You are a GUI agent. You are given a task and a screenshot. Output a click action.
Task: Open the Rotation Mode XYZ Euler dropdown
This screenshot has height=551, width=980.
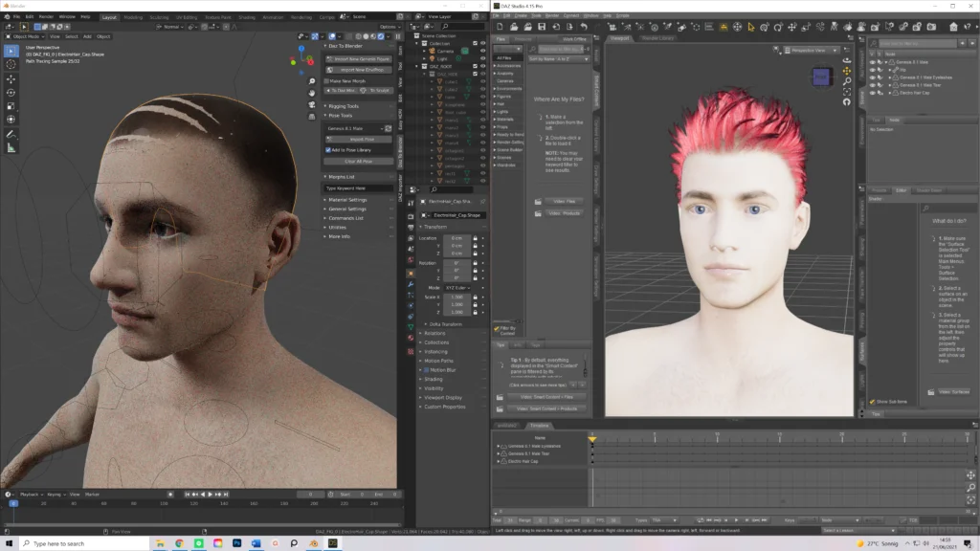click(x=457, y=287)
